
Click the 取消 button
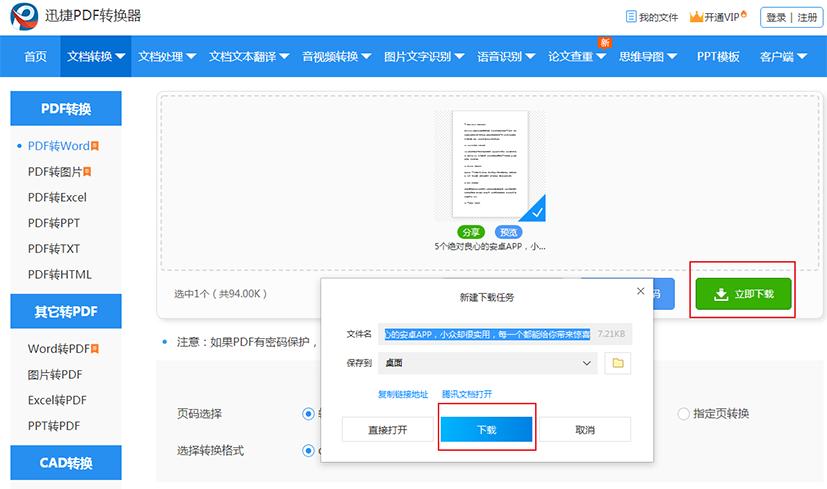[x=585, y=429]
